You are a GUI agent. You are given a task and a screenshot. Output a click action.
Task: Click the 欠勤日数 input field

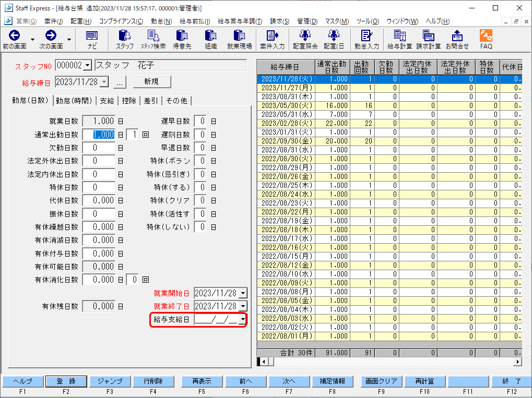coord(99,148)
